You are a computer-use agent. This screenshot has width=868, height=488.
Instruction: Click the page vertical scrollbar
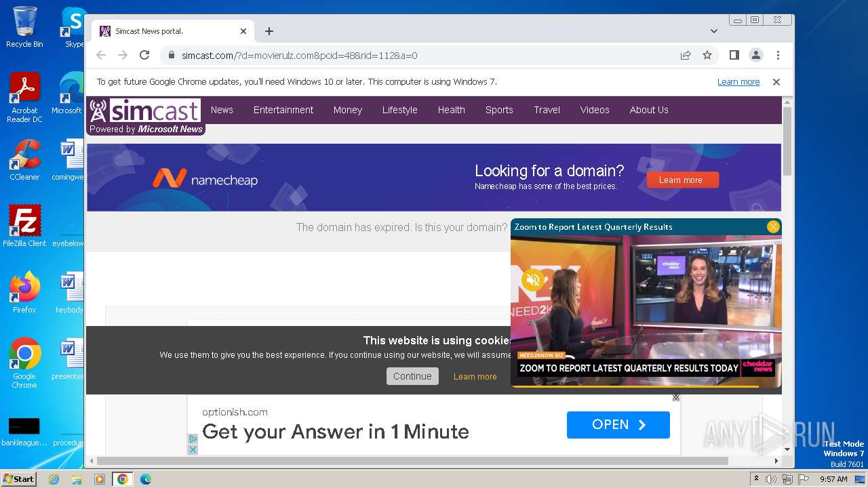click(x=787, y=140)
